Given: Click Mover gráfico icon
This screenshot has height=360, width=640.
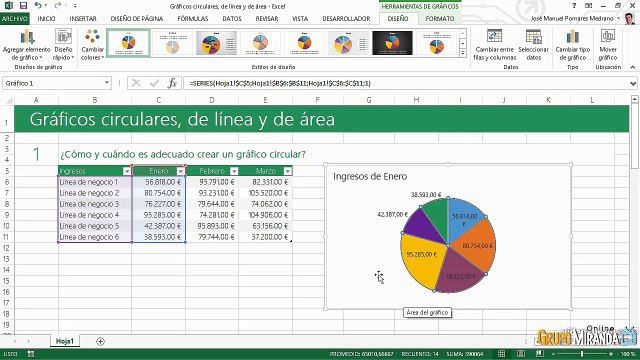Looking at the screenshot, I should click(608, 45).
